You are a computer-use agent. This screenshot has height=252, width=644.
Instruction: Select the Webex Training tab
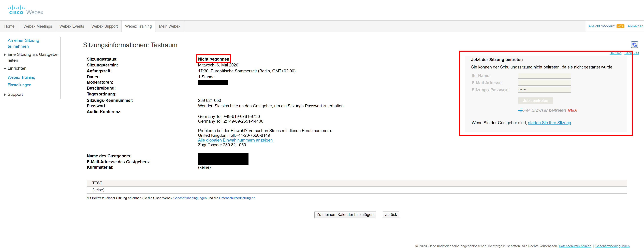(138, 26)
